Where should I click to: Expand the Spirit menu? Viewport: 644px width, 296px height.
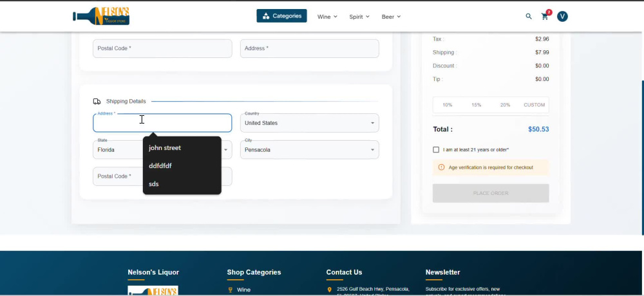coord(359,17)
